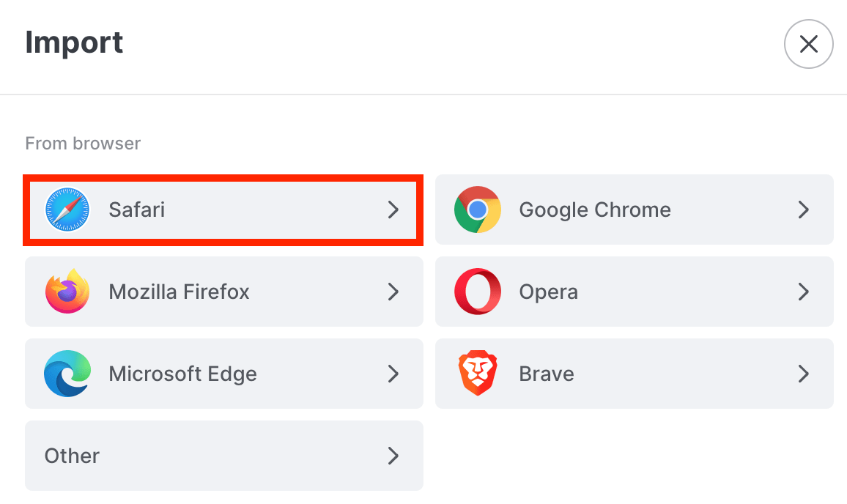Click the Google Chrome icon
This screenshot has height=504, width=847.
coord(478,210)
